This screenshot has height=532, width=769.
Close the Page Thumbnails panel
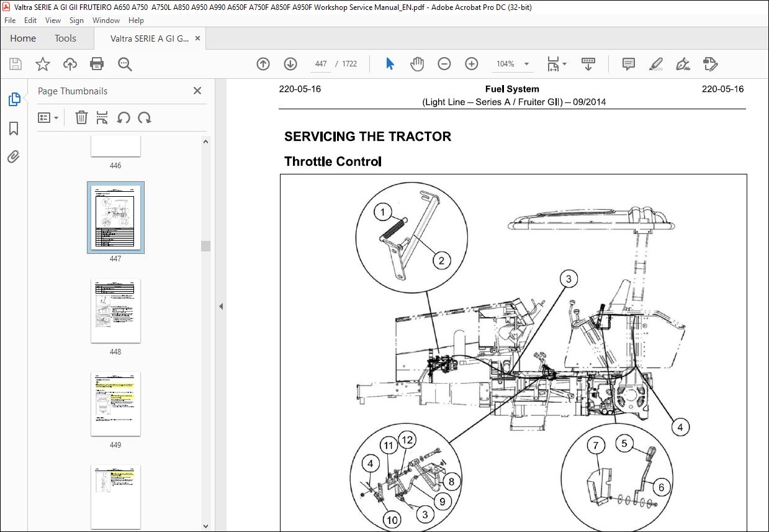pyautogui.click(x=197, y=91)
